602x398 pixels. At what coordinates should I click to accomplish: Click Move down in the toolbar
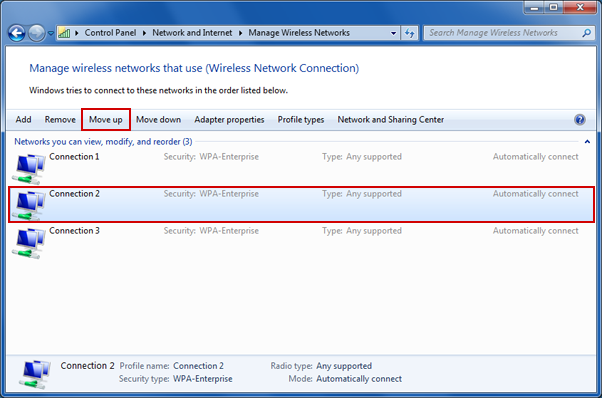click(x=158, y=120)
